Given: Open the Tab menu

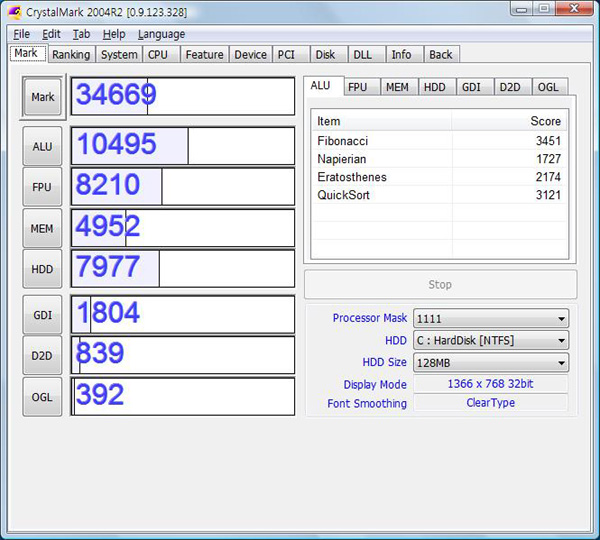Looking at the screenshot, I should 82,34.
